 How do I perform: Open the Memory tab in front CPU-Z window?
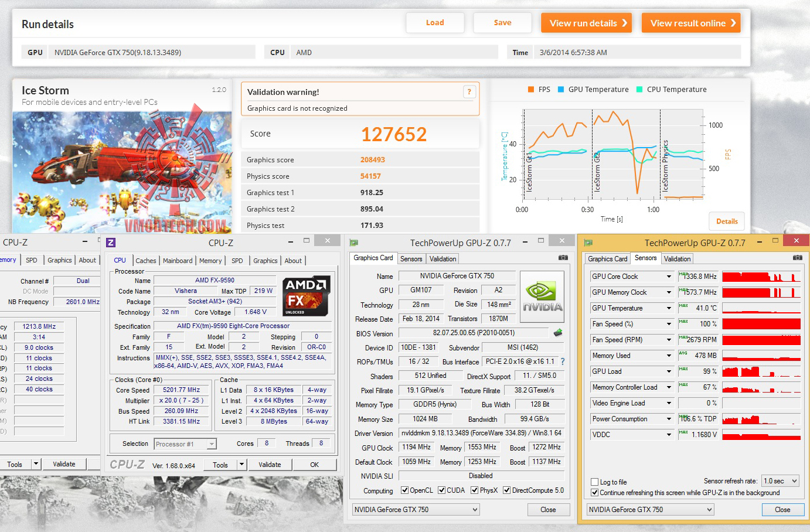tap(210, 261)
